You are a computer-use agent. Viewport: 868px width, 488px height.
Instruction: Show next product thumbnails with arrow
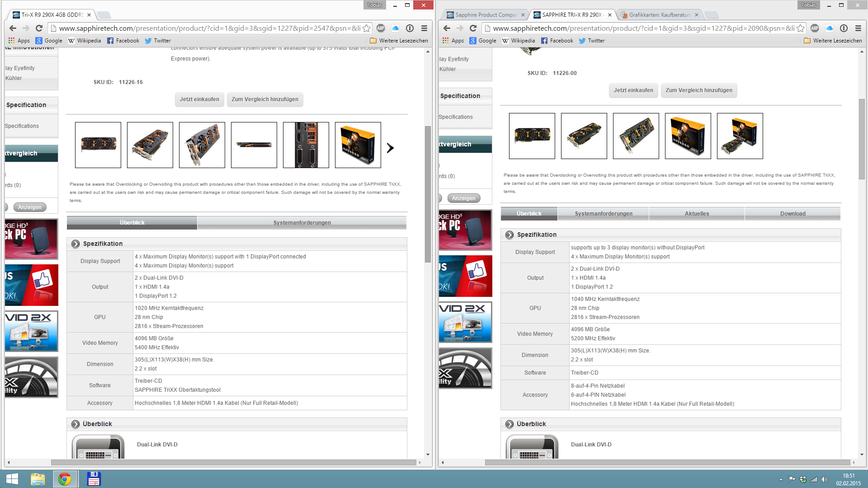coord(390,148)
